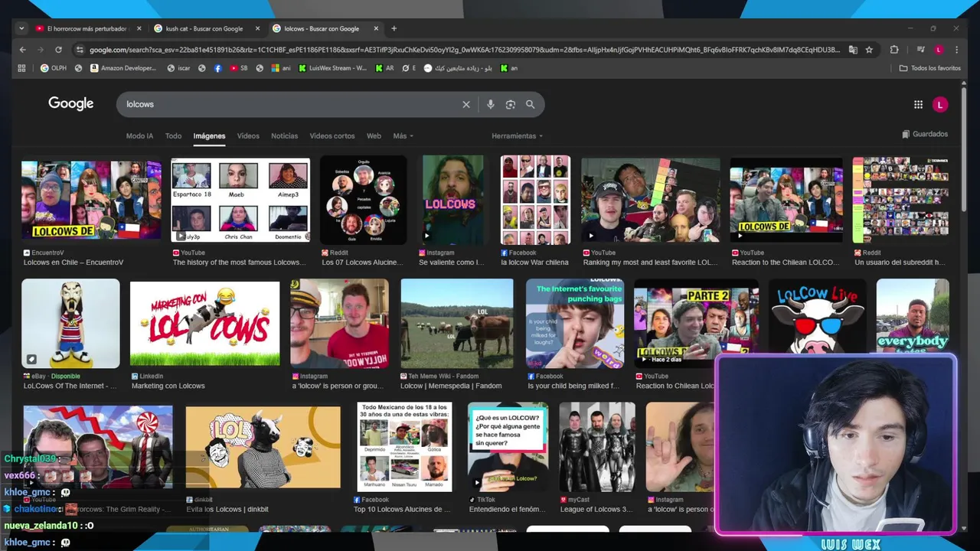
Task: Open 'Un usuario del subreddit' Reddit image
Action: point(900,200)
